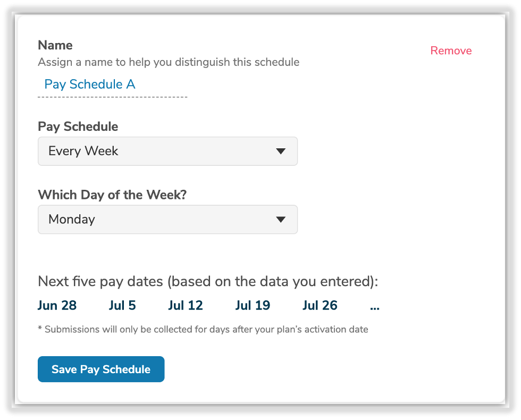
Task: Edit the Pay Schedule A name field
Action: click(90, 84)
